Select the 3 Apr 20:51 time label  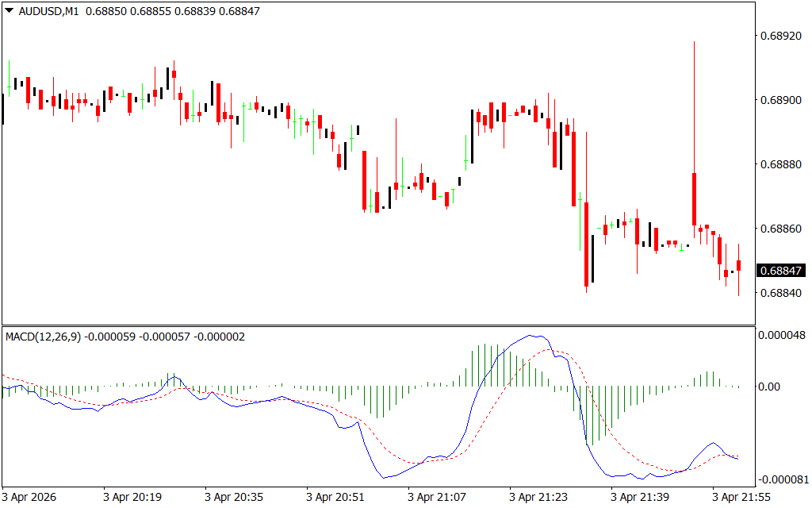[335, 497]
